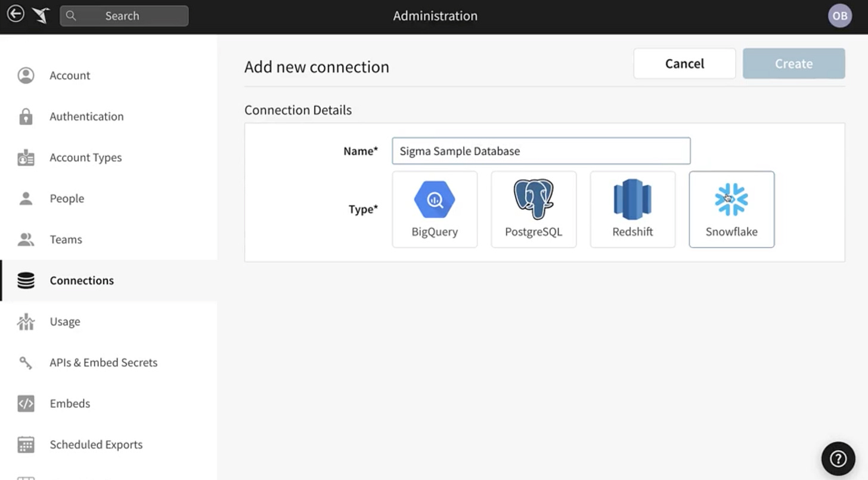Viewport: 868px width, 480px height.
Task: Click the Redshift logo
Action: coord(633,199)
